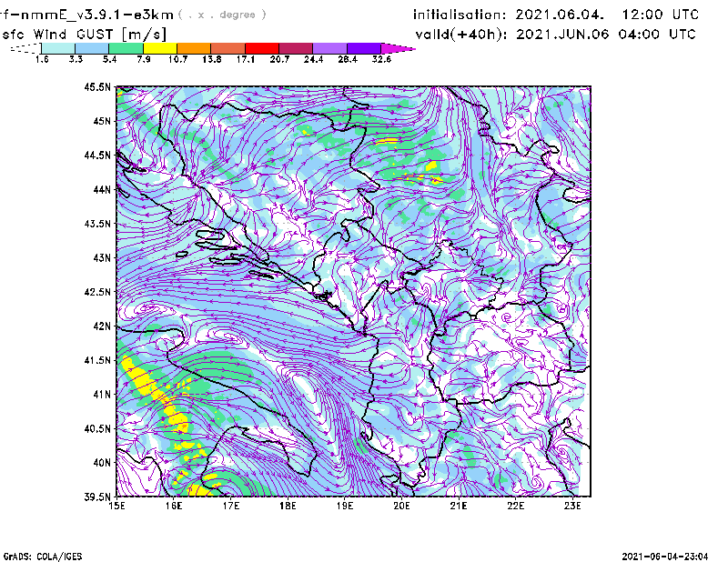Click the legend value 17.1

coord(246,59)
